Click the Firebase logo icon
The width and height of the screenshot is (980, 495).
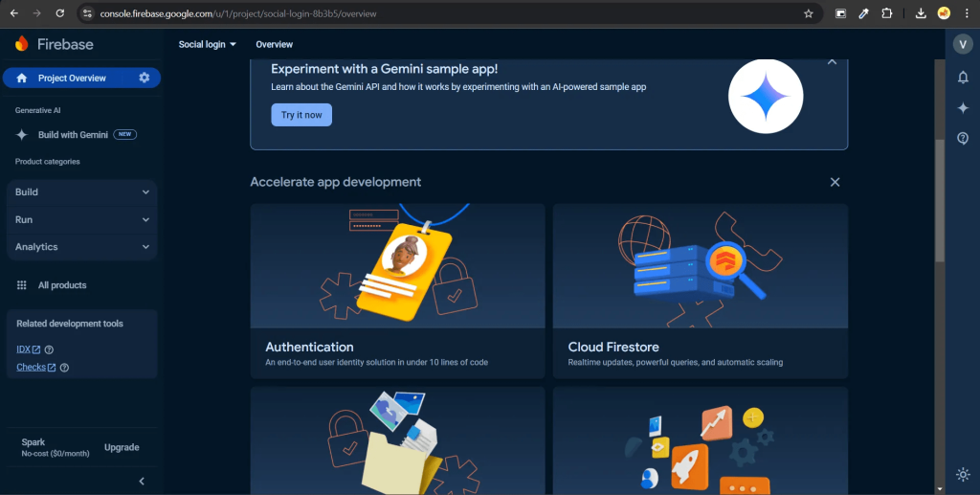point(22,44)
